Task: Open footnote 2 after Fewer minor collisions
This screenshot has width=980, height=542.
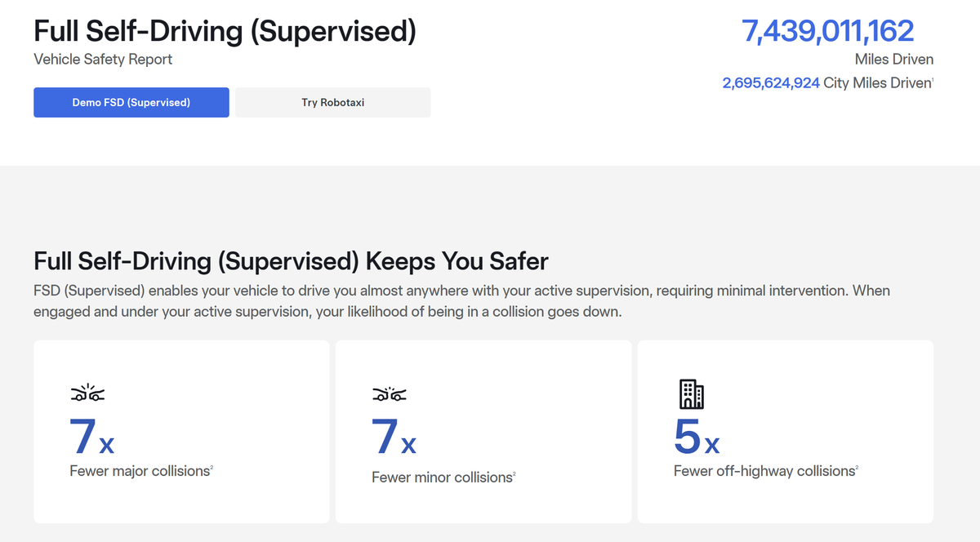Action: [x=514, y=473]
